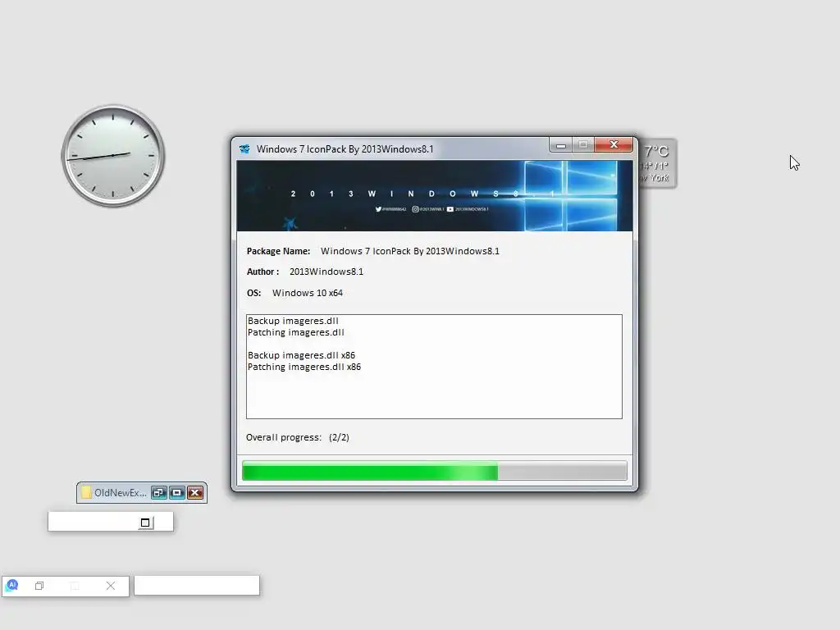The image size is (840, 630).
Task: Click "Backup imageres.dll x86" log line
Action: point(301,355)
